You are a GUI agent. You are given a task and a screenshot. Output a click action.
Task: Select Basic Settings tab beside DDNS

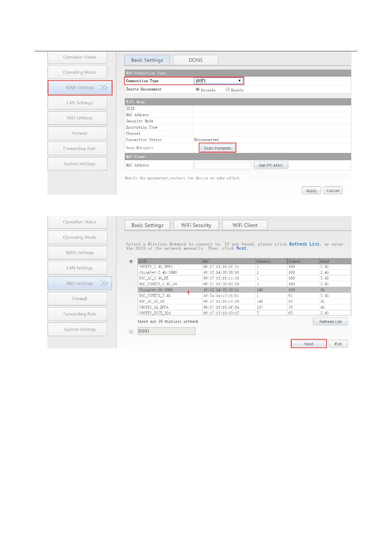(147, 60)
